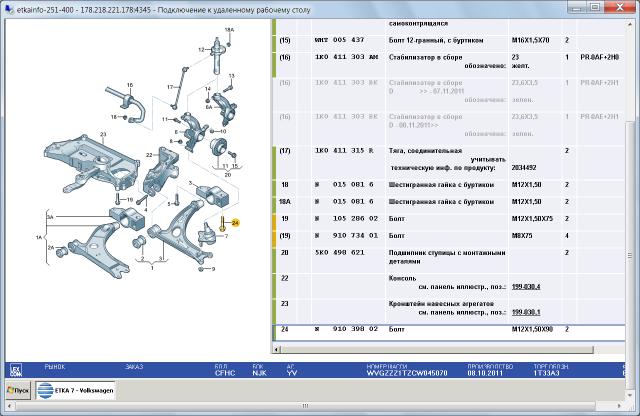Click the bottom horizontal window scrollbar
This screenshot has height=416, width=640.
coord(305,406)
